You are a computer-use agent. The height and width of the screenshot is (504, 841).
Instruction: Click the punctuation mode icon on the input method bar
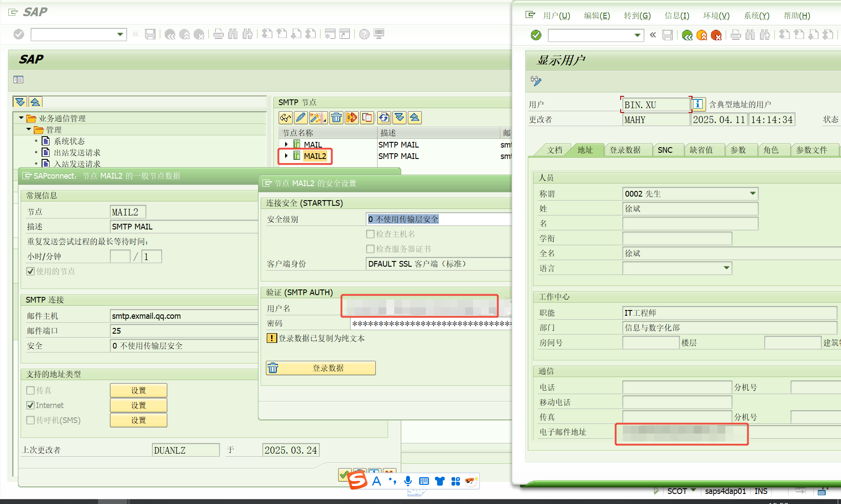[x=392, y=481]
